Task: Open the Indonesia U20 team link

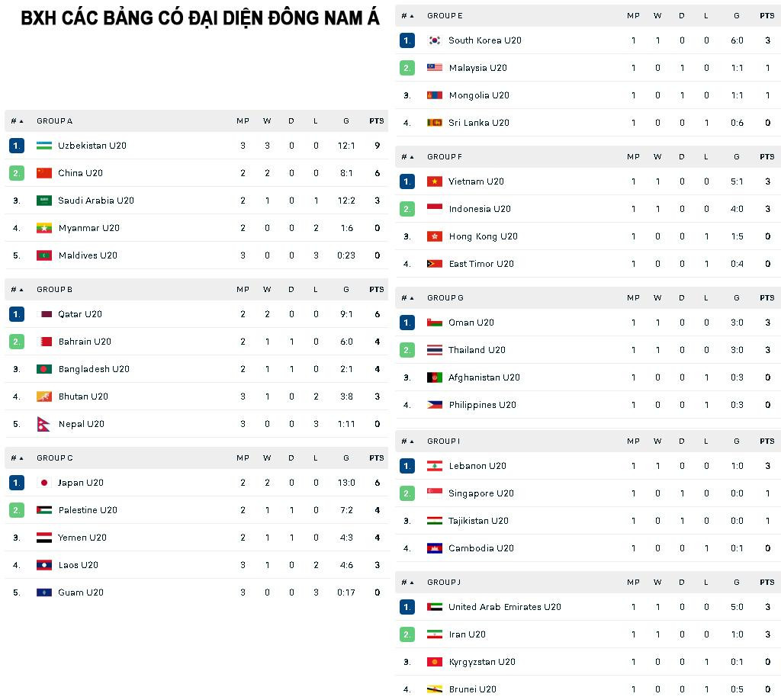Action: [480, 209]
